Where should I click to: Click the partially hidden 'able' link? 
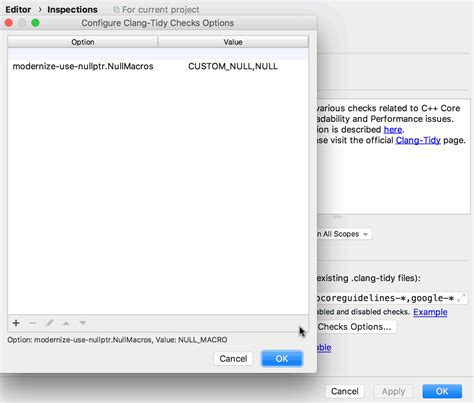(324, 347)
